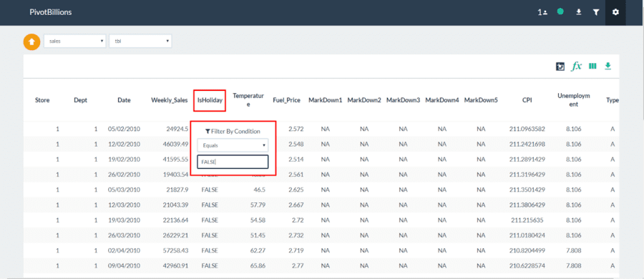Select the Unemployment column header
The image size is (644, 279).
tap(574, 100)
